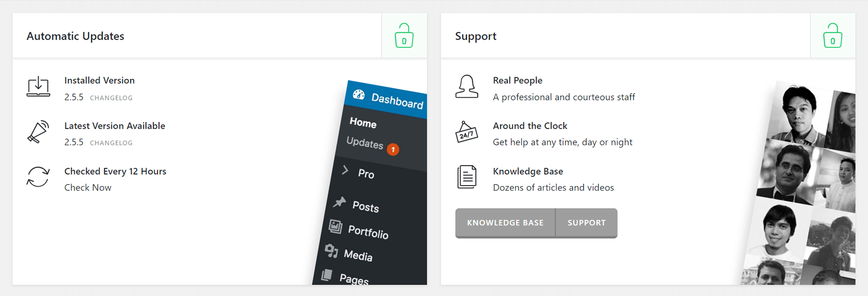The height and width of the screenshot is (296, 868).
Task: Click the Support panel unlock padlock icon
Action: tap(832, 36)
